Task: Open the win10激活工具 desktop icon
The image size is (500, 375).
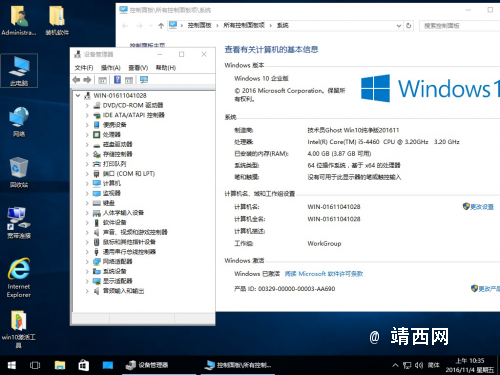Action: (19, 329)
